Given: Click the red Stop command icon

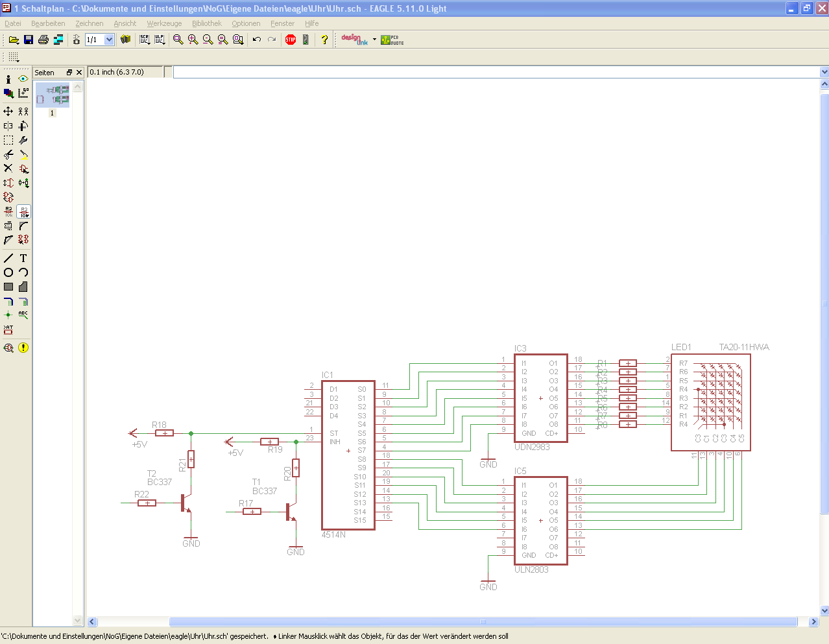Looking at the screenshot, I should 291,40.
